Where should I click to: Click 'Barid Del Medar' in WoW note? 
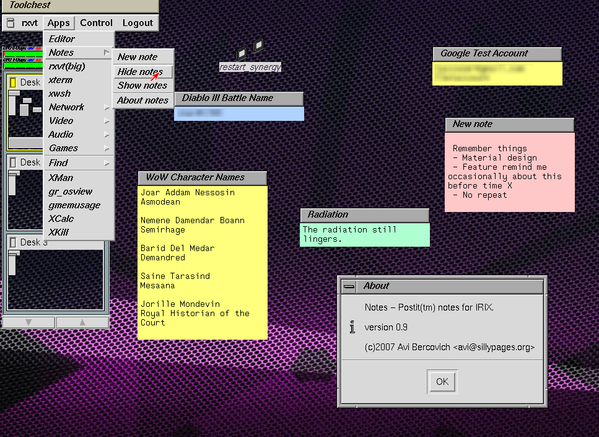coord(177,248)
